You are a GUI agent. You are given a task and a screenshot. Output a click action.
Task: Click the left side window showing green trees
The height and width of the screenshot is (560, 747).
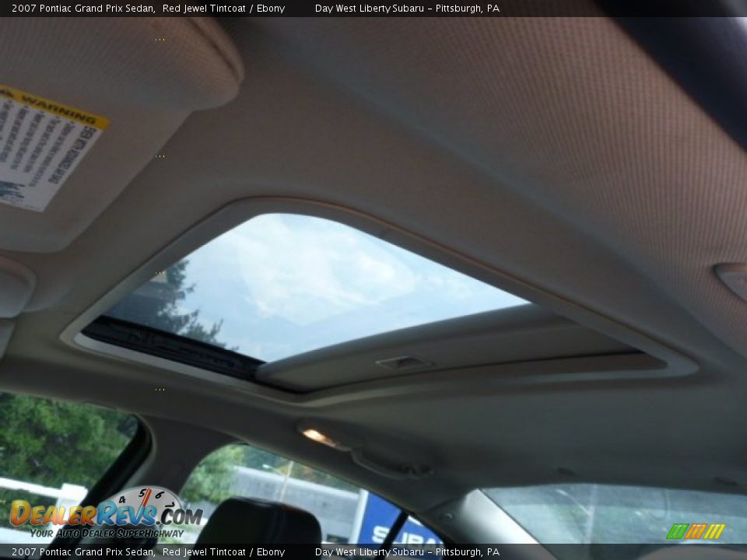tap(54, 443)
